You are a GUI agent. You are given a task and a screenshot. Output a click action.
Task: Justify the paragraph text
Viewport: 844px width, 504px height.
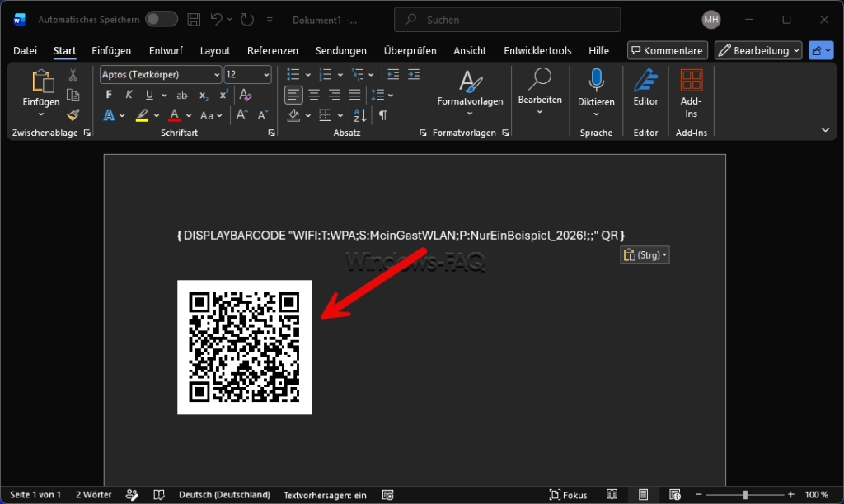(x=354, y=96)
